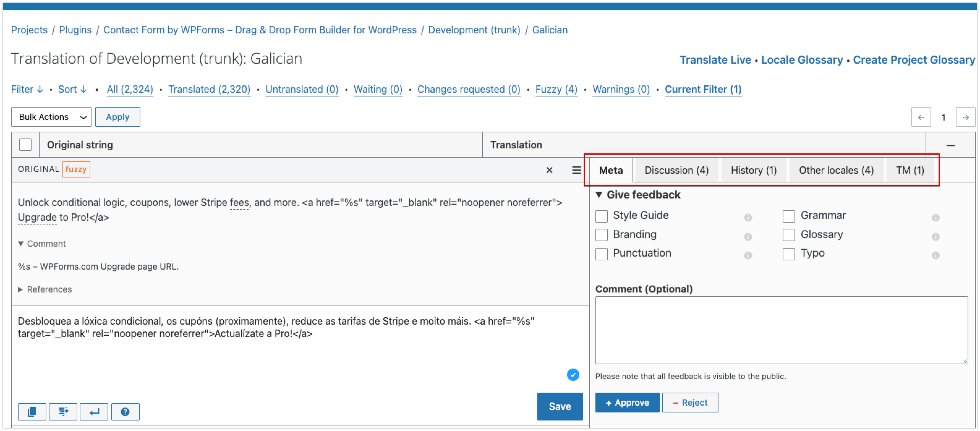Viewport: 980px width, 431px height.
Task: Check the Style Guide checkbox
Action: pos(602,216)
